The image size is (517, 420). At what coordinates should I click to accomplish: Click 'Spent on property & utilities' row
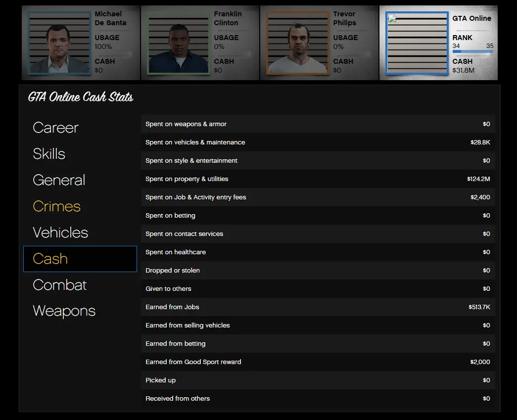pos(318,179)
